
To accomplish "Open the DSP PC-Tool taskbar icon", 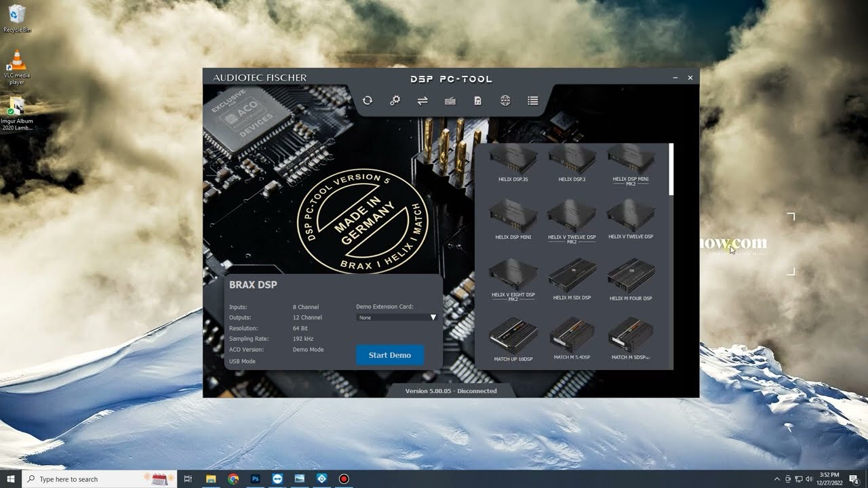I will coord(322,479).
